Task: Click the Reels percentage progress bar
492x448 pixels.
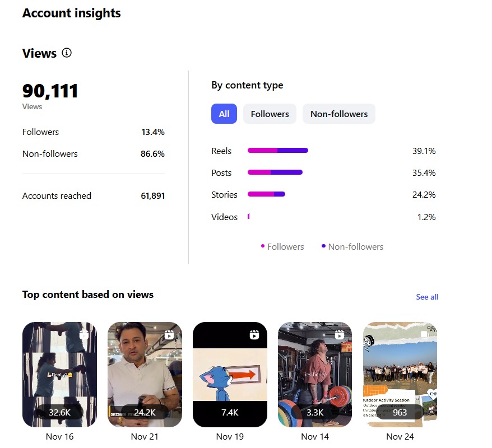Action: point(277,150)
